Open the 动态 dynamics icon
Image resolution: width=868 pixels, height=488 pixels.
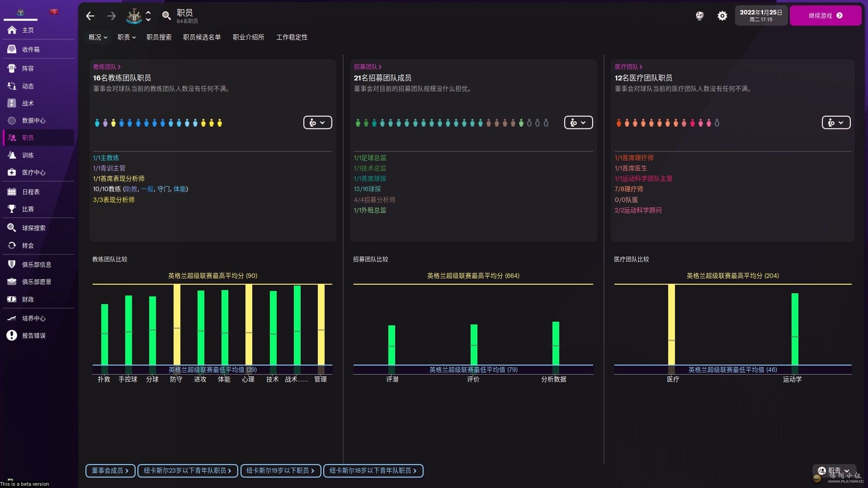click(x=12, y=86)
